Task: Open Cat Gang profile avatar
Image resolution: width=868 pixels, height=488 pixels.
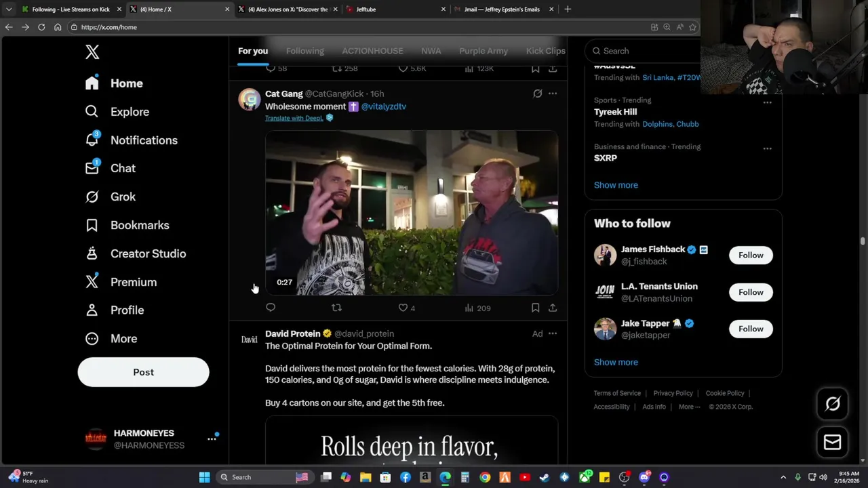Action: pyautogui.click(x=250, y=99)
